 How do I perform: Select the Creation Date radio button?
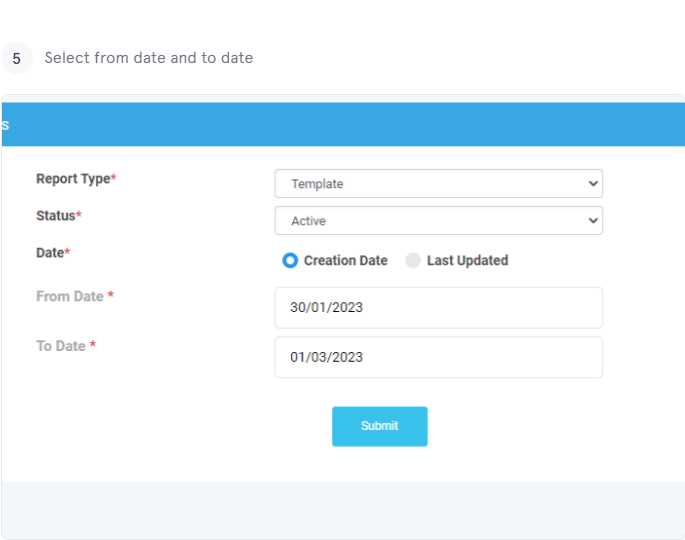290,260
